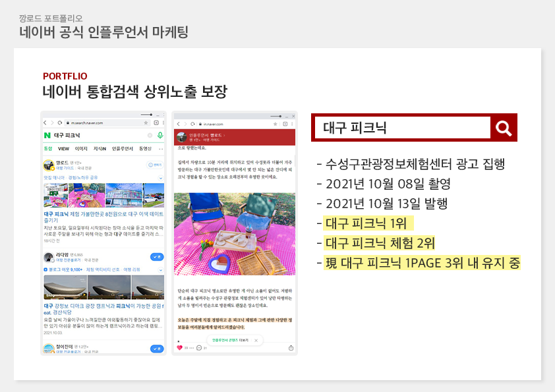
Task: Tap the green microphone voice search icon
Action: [x=160, y=135]
